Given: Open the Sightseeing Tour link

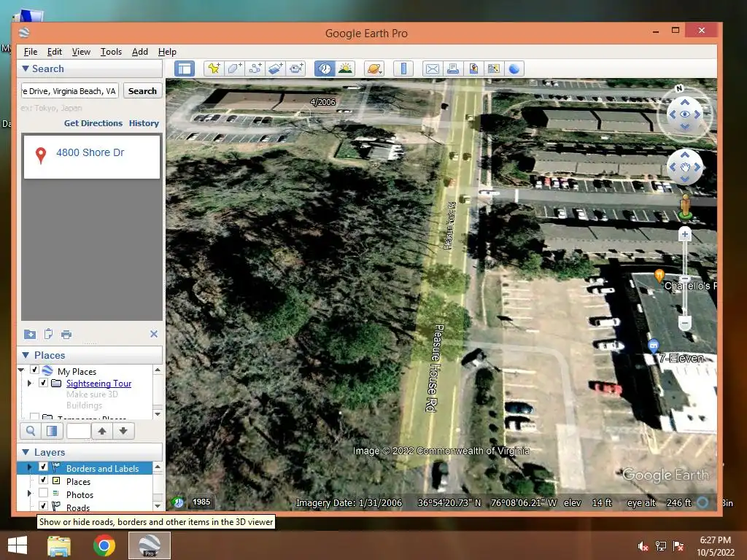Looking at the screenshot, I should 98,384.
